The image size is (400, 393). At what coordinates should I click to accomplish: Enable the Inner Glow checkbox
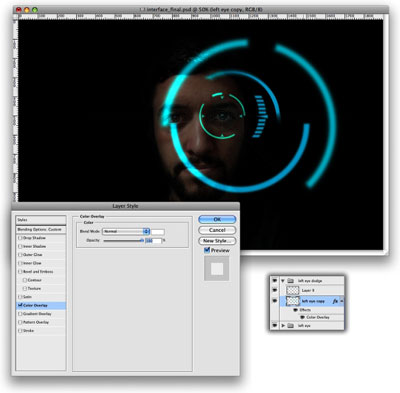coord(20,263)
